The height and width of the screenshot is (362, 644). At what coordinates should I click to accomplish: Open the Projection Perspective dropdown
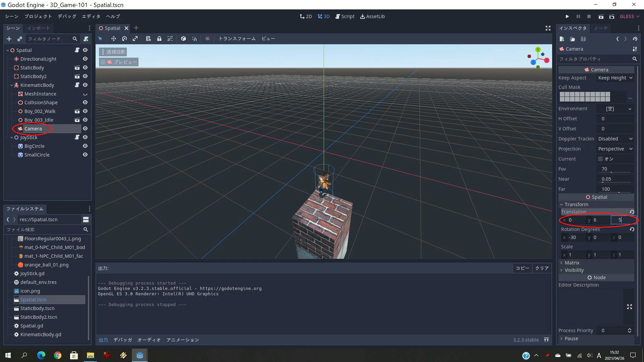(615, 149)
